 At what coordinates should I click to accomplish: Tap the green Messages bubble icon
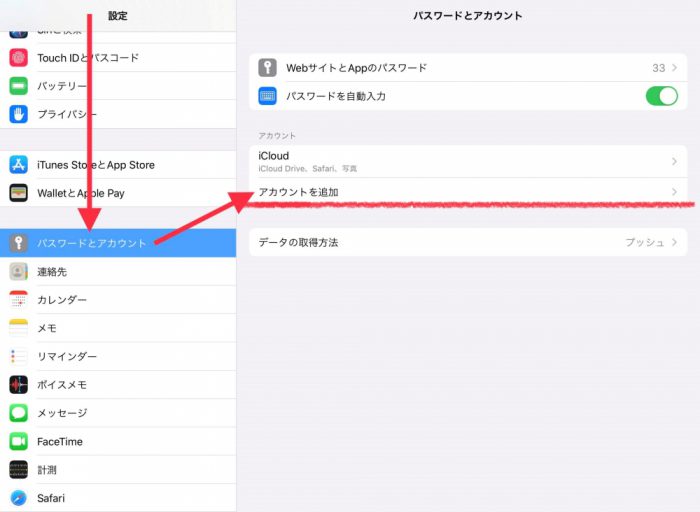coord(18,413)
